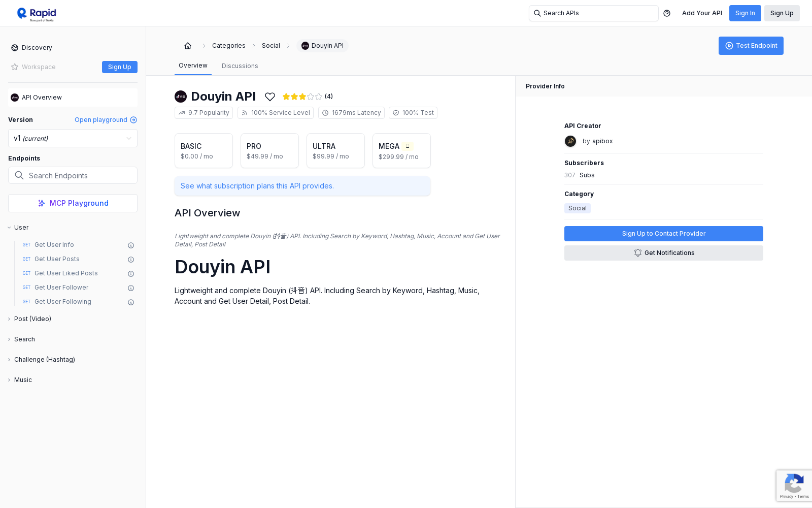Click the Douyin API breadcrumb chip
812x508 pixels.
[322, 46]
